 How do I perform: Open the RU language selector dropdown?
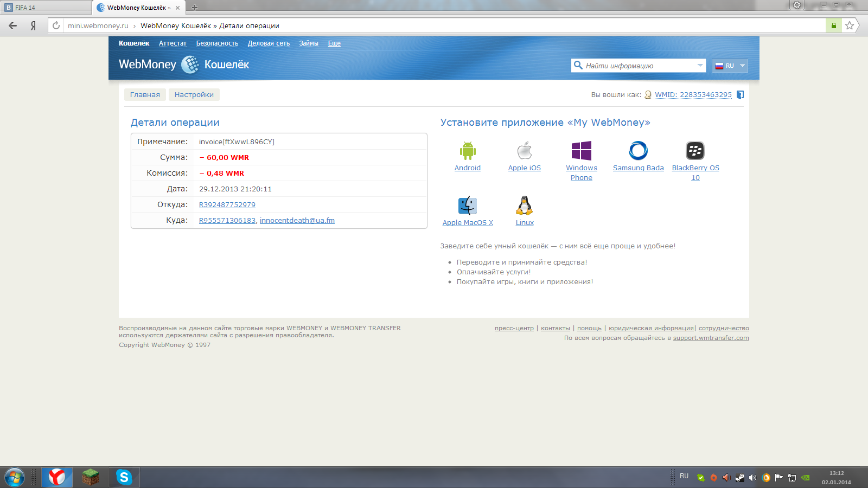(730, 66)
